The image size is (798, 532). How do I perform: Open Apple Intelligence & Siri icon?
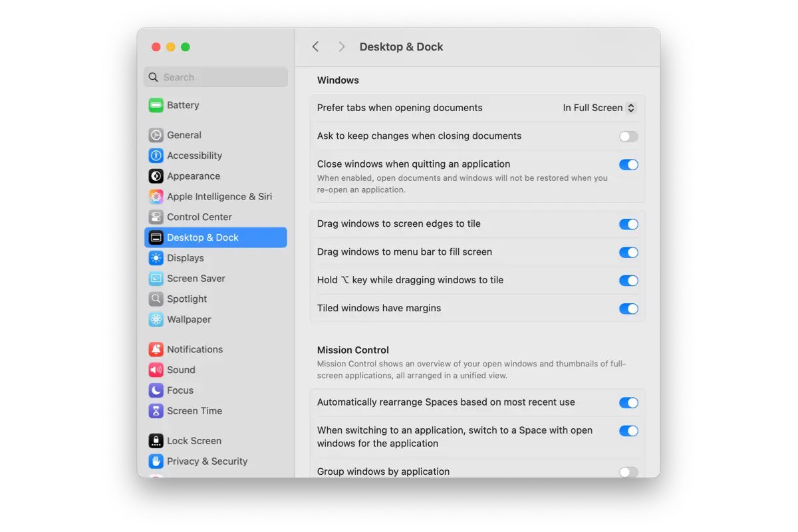[156, 197]
